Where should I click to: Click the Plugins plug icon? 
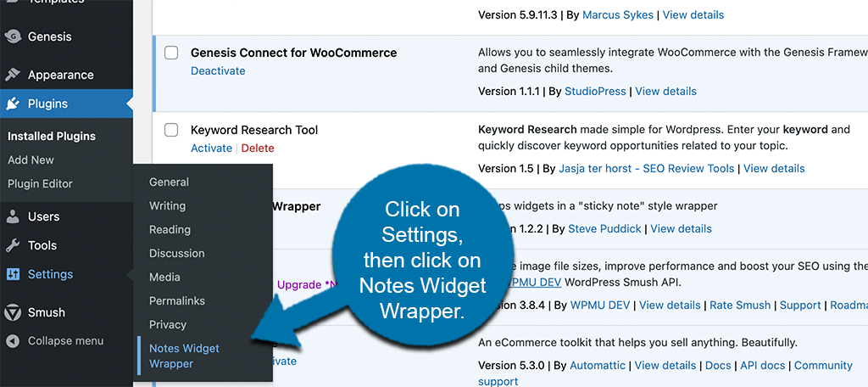[13, 104]
